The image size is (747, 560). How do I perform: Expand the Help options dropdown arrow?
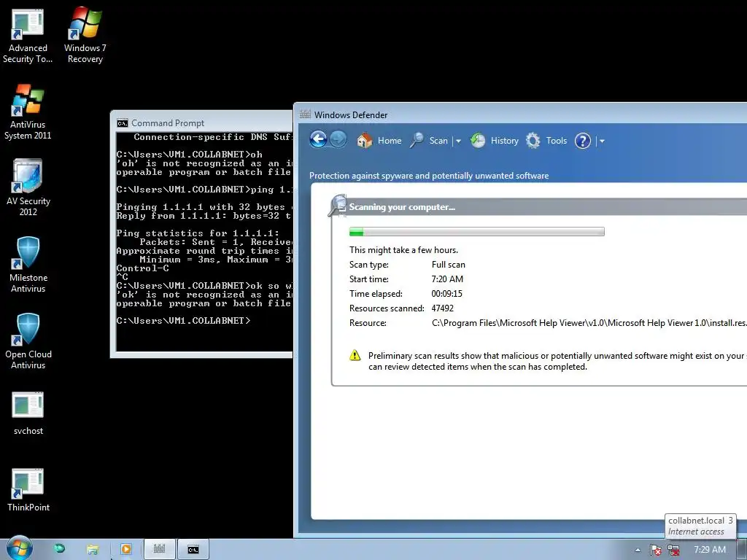(602, 141)
